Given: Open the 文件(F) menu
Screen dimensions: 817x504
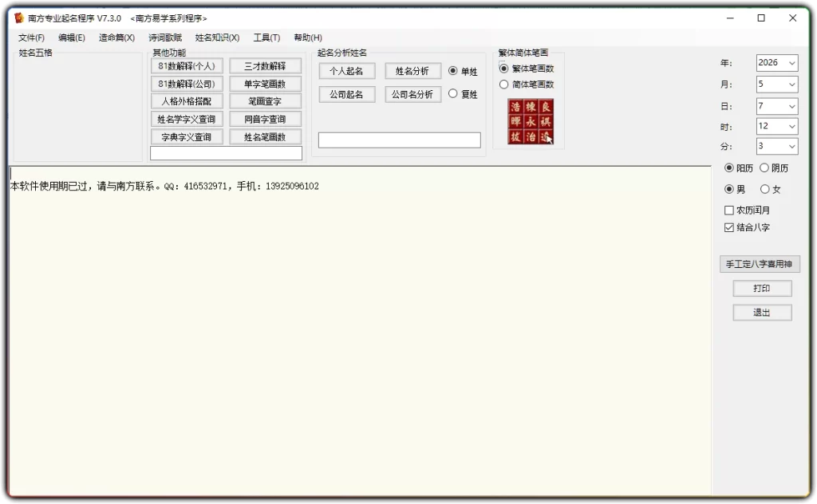Looking at the screenshot, I should (31, 37).
